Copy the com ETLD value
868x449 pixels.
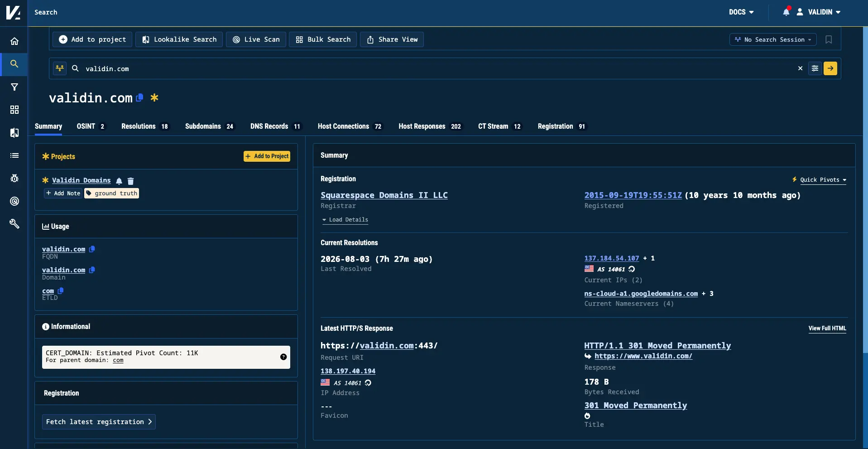[61, 291]
